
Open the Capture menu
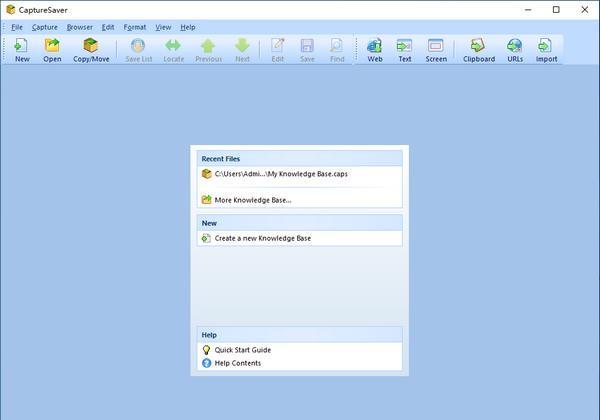[x=45, y=27]
